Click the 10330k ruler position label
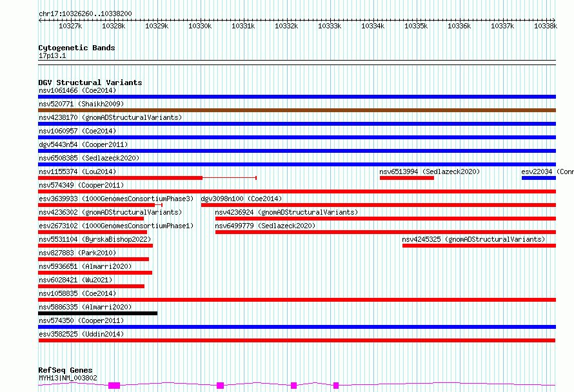Image resolution: width=574 pixels, height=392 pixels. coord(200,26)
